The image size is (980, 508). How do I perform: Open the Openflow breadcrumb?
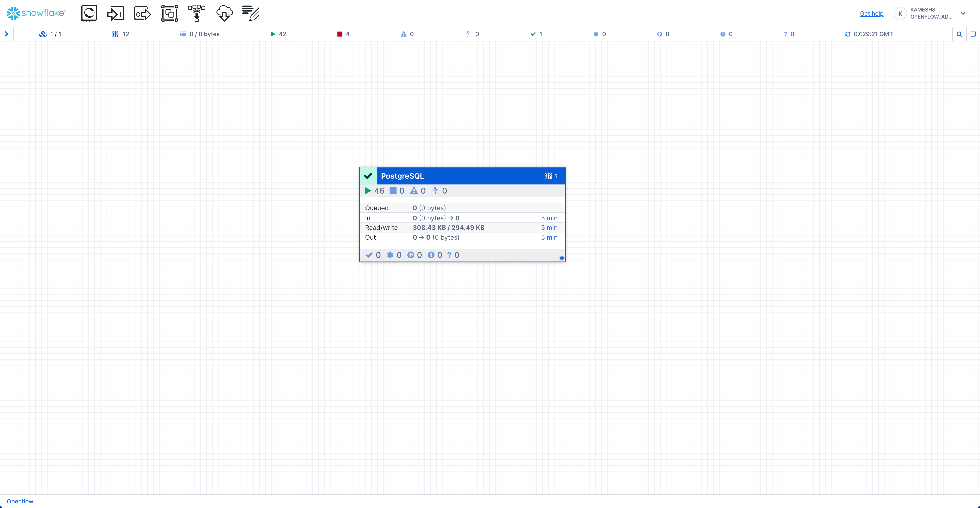pyautogui.click(x=20, y=501)
